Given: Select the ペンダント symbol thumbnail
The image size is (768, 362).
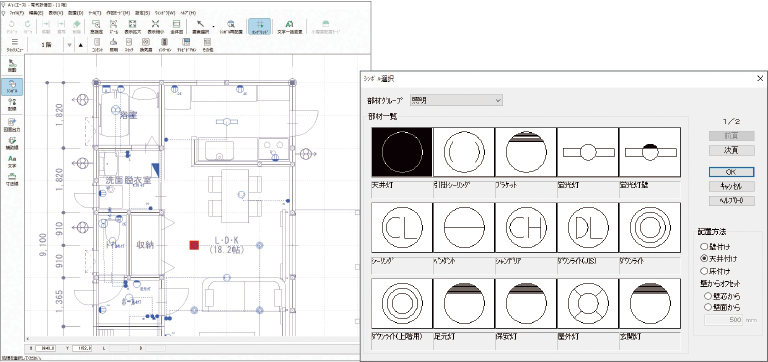Looking at the screenshot, I should click(464, 227).
